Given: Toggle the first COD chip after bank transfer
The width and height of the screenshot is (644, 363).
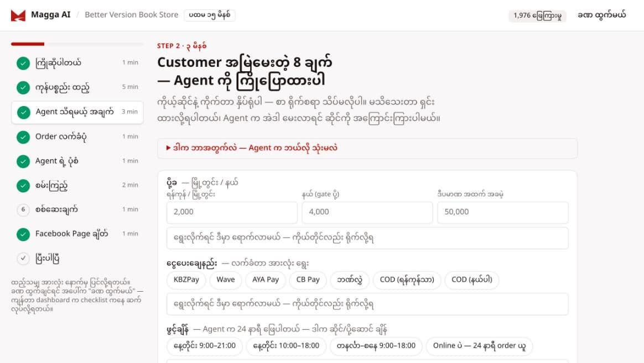Looking at the screenshot, I should pyautogui.click(x=407, y=280).
